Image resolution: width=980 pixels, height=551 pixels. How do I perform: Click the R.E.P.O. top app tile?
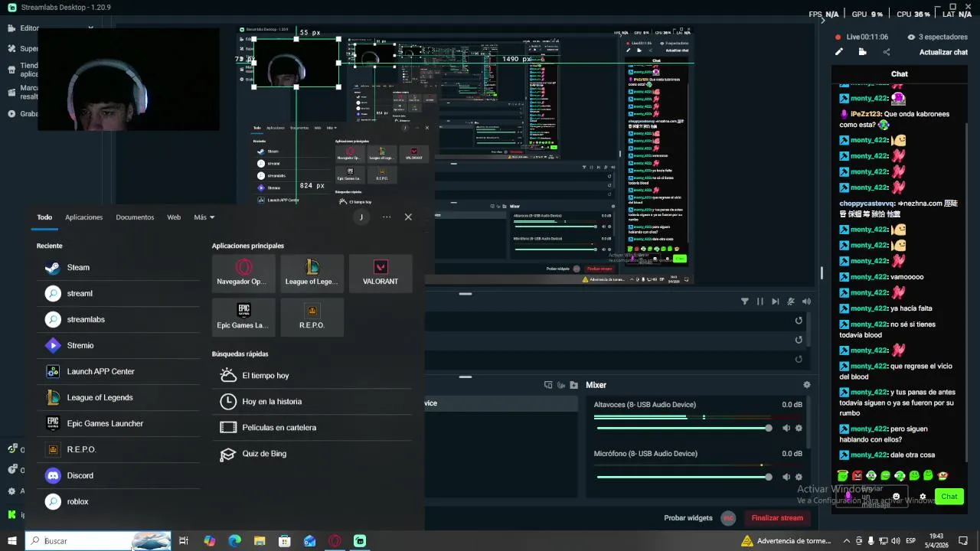click(x=312, y=317)
